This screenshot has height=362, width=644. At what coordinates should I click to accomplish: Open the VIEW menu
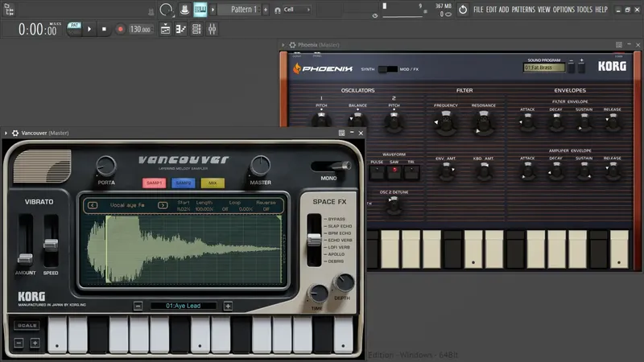tap(544, 10)
